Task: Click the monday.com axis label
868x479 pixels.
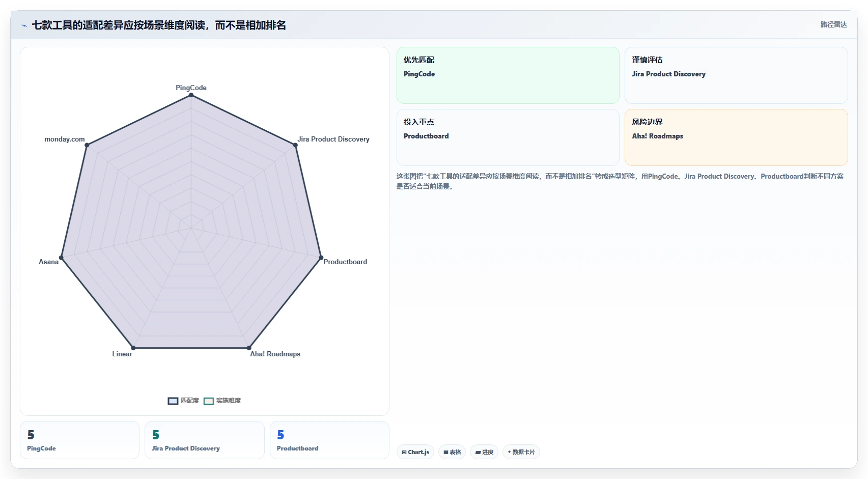Action: (65, 139)
